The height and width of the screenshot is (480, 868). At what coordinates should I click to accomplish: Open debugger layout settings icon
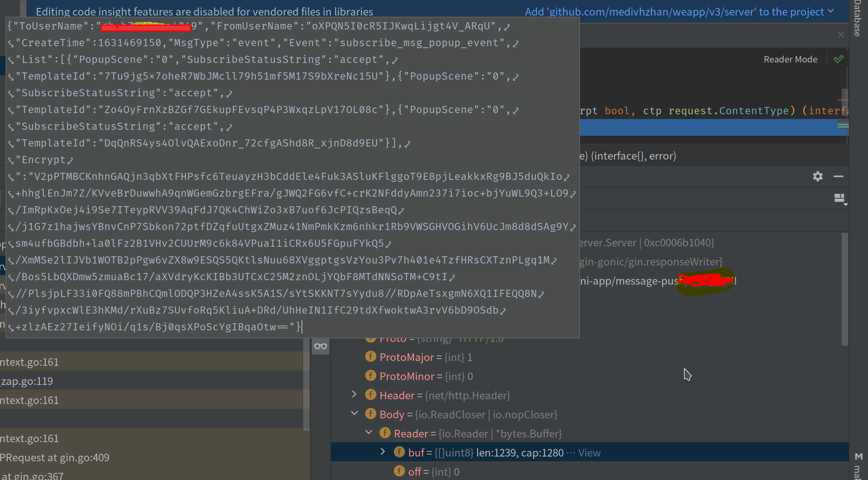[839, 198]
